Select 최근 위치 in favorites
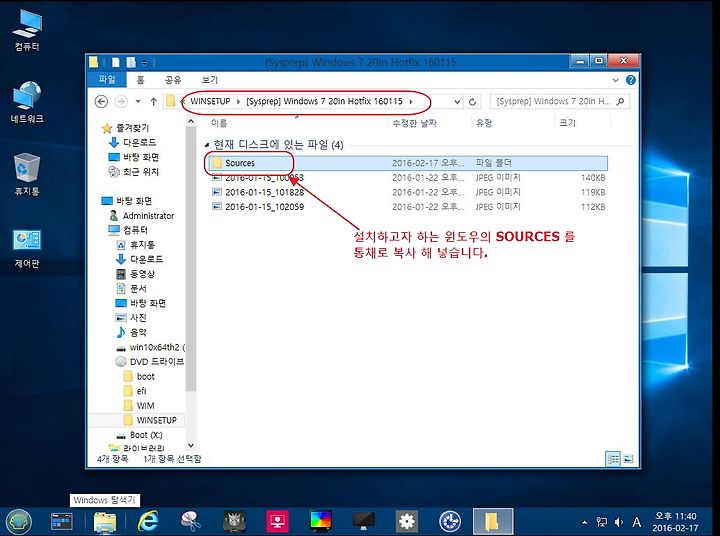 [134, 172]
